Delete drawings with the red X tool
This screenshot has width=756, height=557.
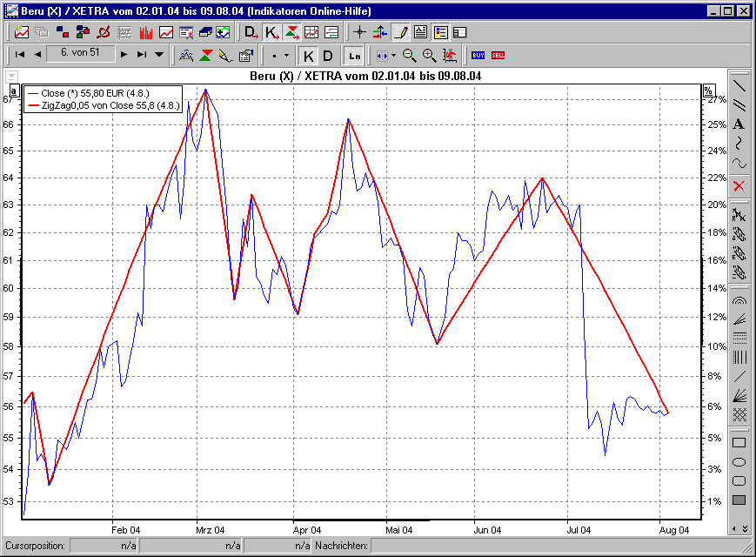739,185
